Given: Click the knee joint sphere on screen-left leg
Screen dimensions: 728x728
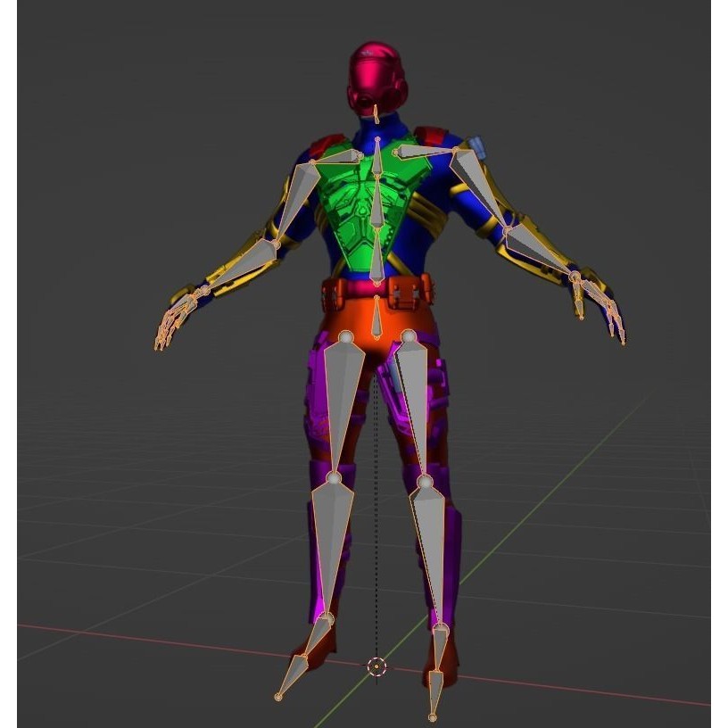Looking at the screenshot, I should (x=334, y=478).
